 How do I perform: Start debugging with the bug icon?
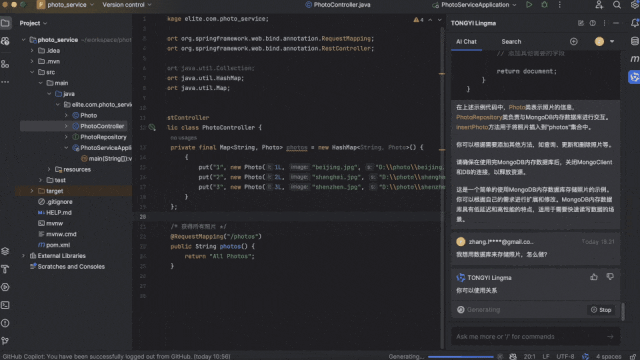click(x=544, y=5)
